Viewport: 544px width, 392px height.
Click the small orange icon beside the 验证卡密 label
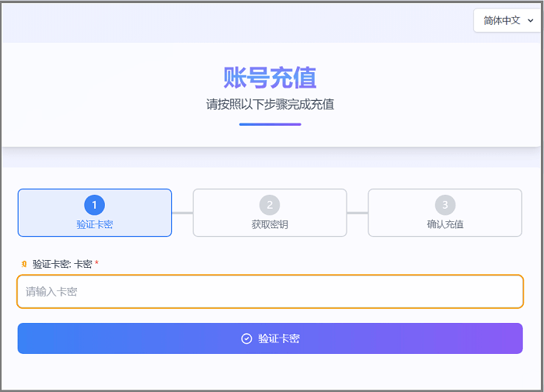[x=23, y=264]
